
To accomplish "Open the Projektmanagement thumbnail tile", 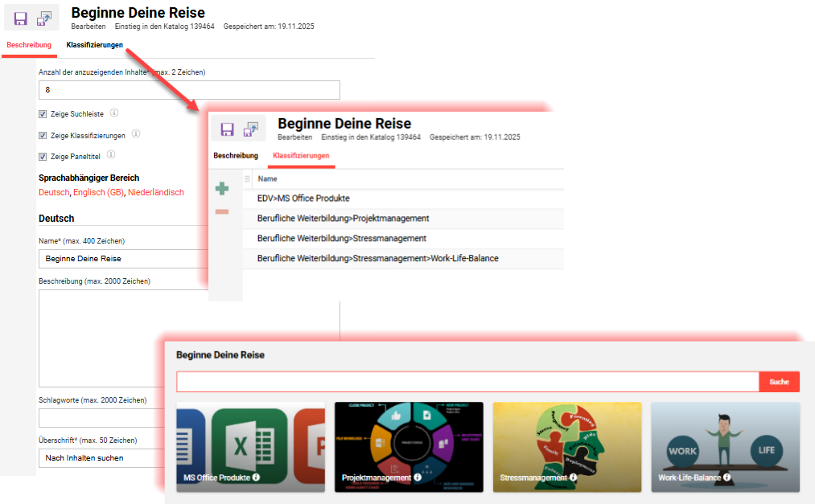I will point(409,446).
